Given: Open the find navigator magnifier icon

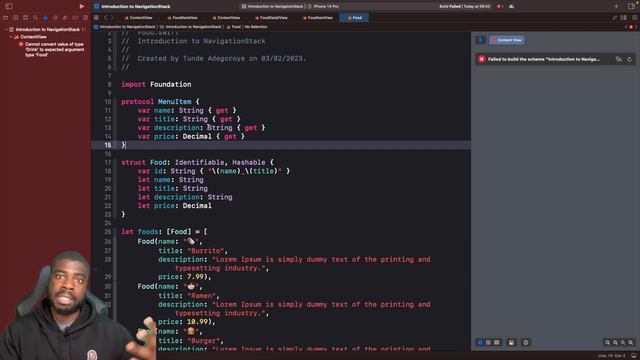Looking at the screenshot, I should click(36, 18).
